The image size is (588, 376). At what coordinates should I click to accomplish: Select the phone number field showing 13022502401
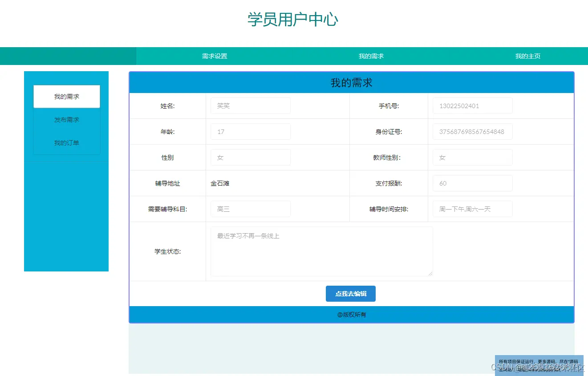472,105
